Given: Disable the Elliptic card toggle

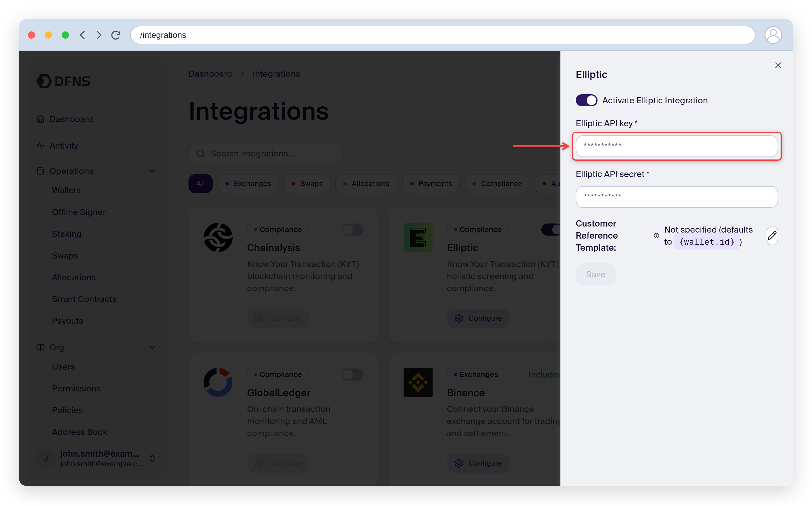Looking at the screenshot, I should (x=550, y=230).
